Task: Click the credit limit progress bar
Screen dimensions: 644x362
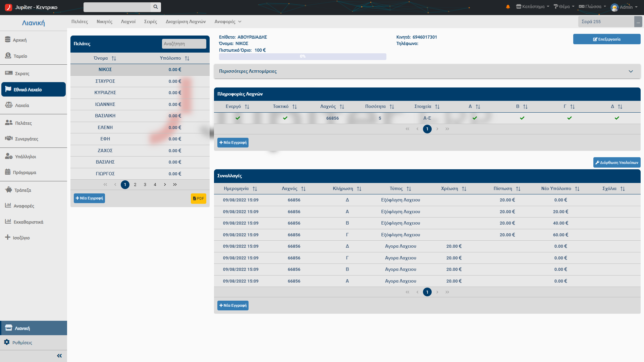Action: 303,57
